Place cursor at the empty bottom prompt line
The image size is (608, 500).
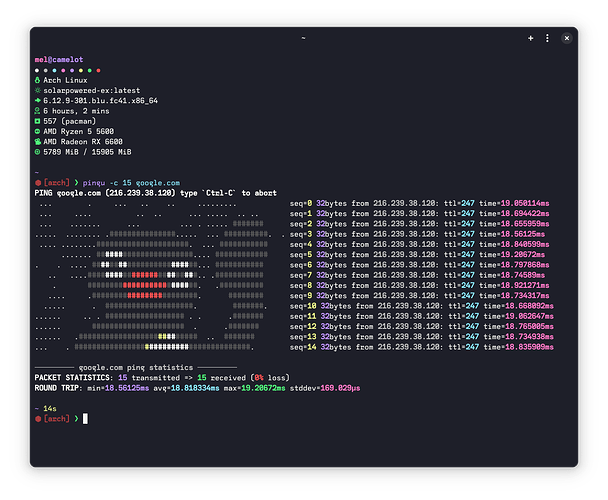[86, 418]
